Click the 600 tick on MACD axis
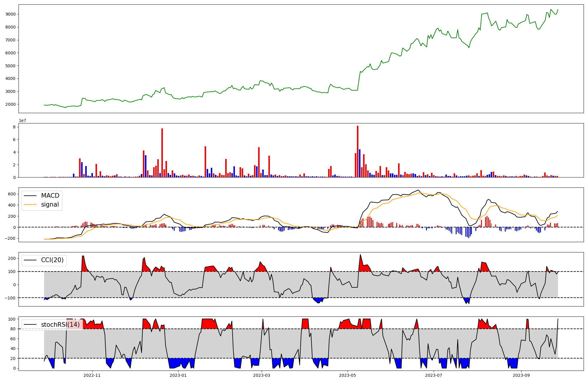The height and width of the screenshot is (382, 588). pos(12,194)
